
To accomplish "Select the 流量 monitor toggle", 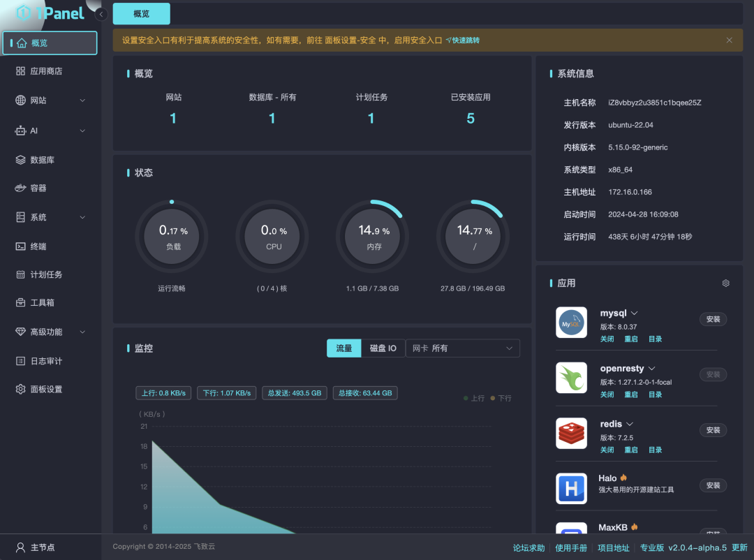I will tap(344, 348).
